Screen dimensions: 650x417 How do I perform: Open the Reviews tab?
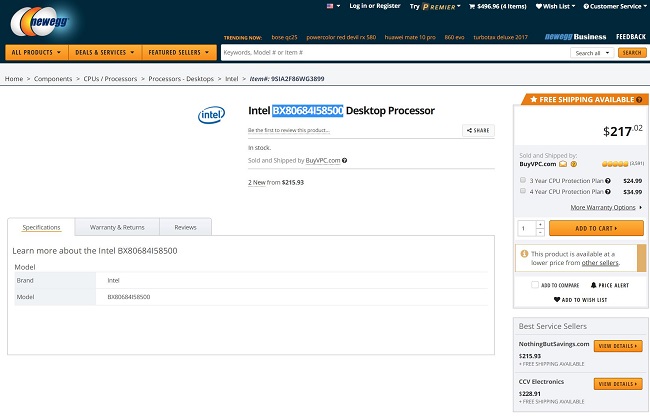tap(185, 227)
